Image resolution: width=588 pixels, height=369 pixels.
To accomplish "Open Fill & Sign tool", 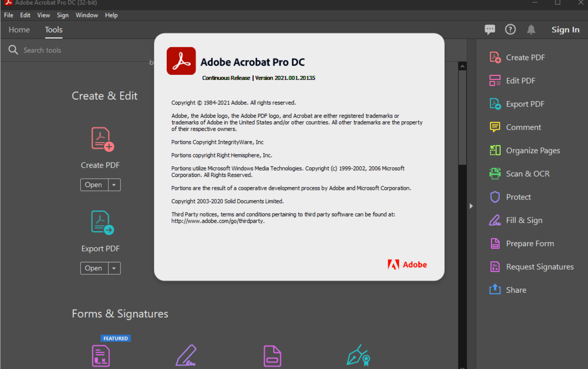I will 495,220.
